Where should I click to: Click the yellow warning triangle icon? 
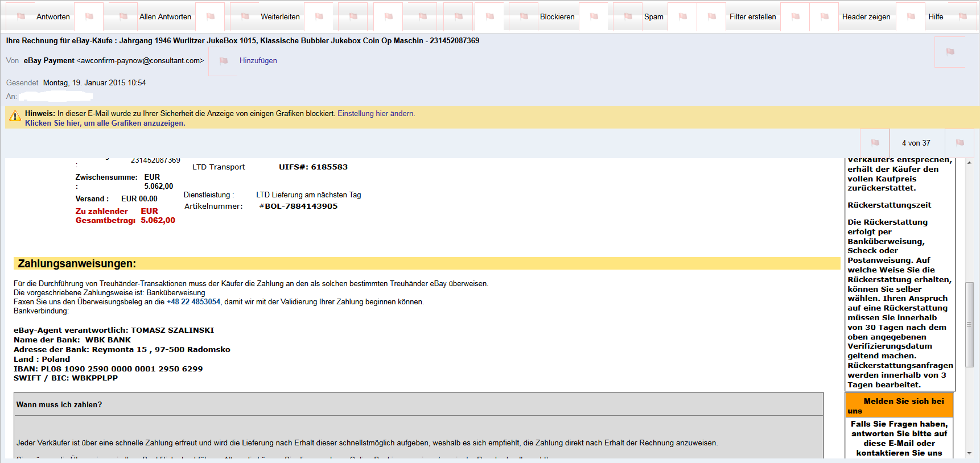click(x=15, y=117)
